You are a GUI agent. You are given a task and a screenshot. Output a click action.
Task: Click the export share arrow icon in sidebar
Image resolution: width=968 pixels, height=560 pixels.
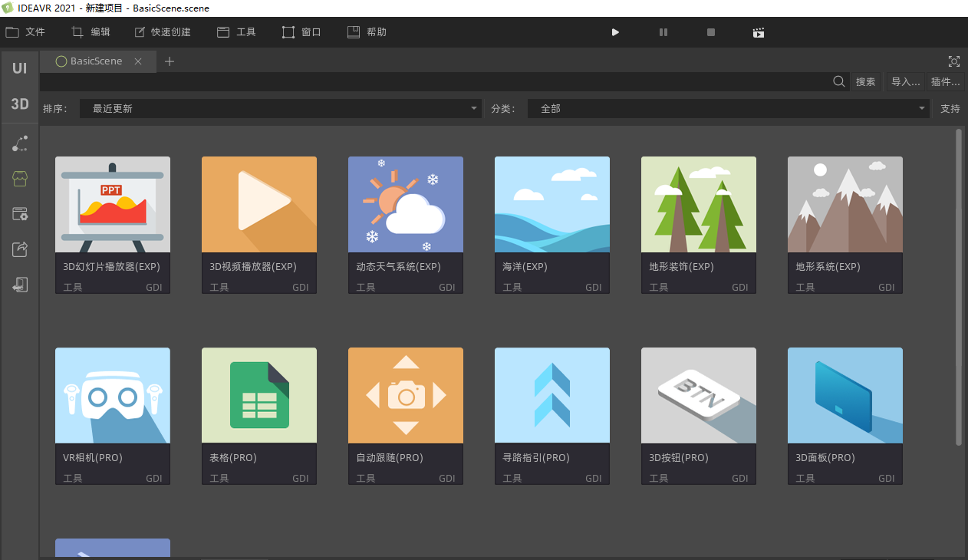[x=20, y=249]
